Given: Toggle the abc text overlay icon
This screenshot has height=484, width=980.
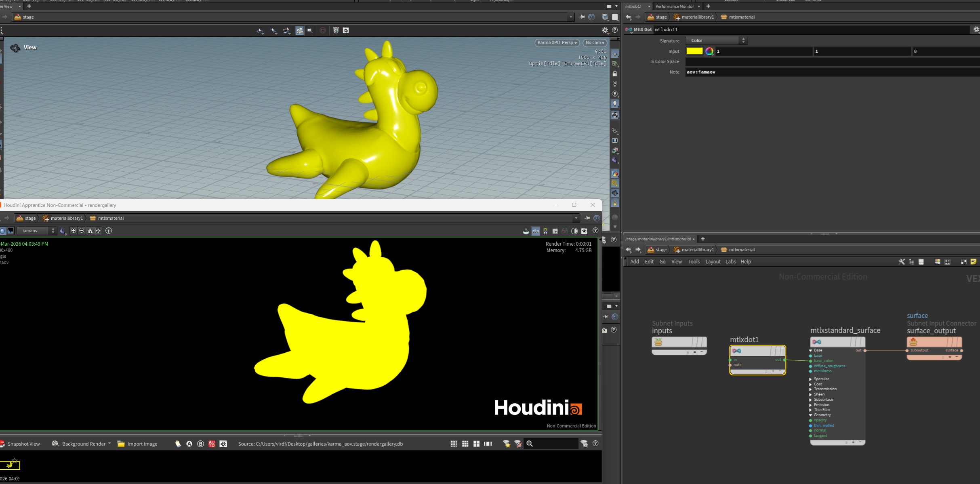Looking at the screenshot, I should point(536,231).
